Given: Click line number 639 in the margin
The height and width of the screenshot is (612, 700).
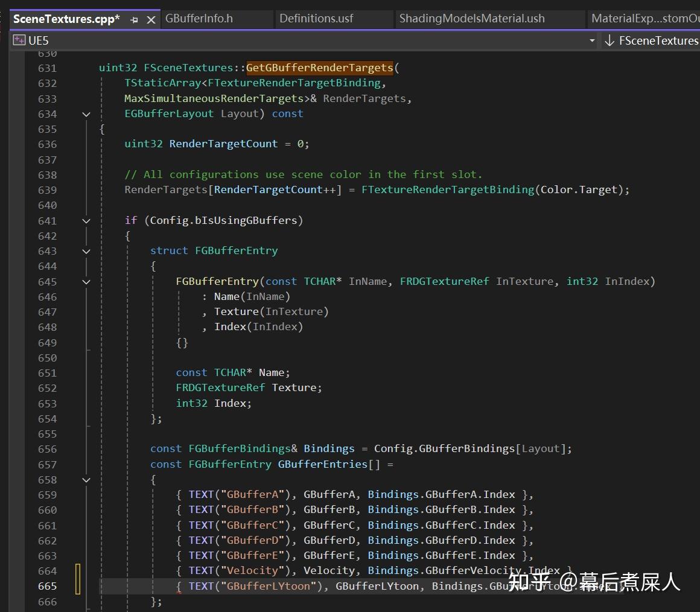Looking at the screenshot, I should coord(47,190).
